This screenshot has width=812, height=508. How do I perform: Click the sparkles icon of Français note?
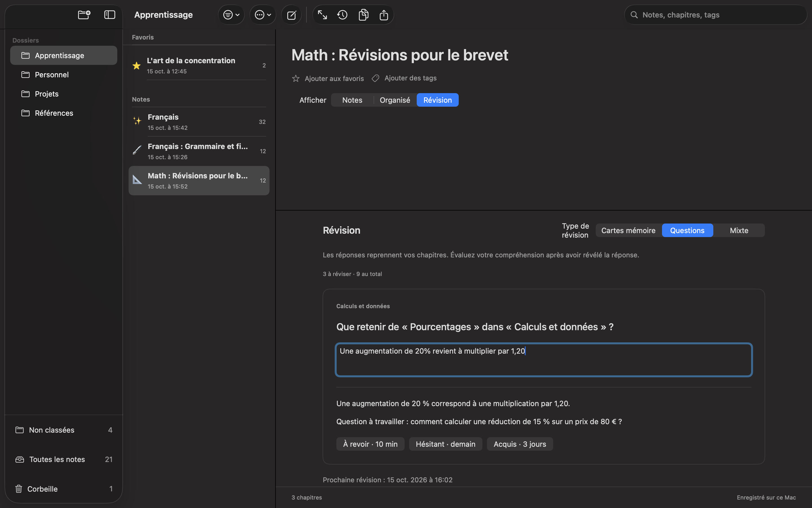(137, 121)
